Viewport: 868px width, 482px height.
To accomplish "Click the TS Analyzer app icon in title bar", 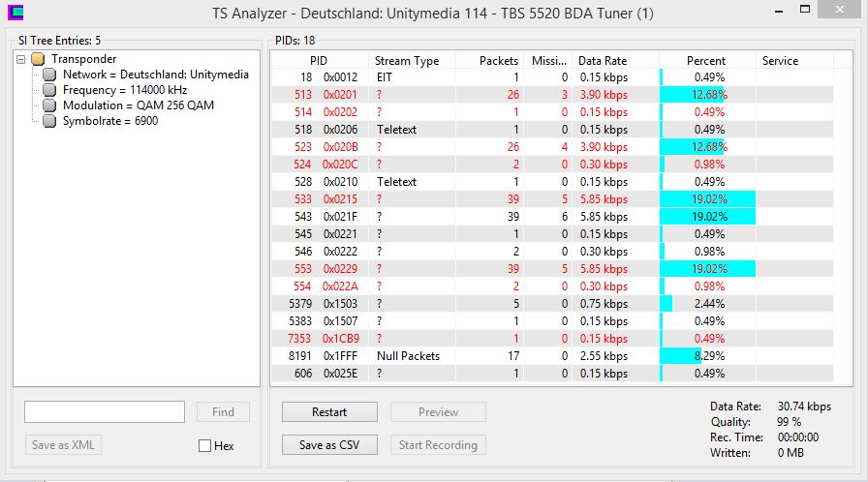I will (15, 14).
